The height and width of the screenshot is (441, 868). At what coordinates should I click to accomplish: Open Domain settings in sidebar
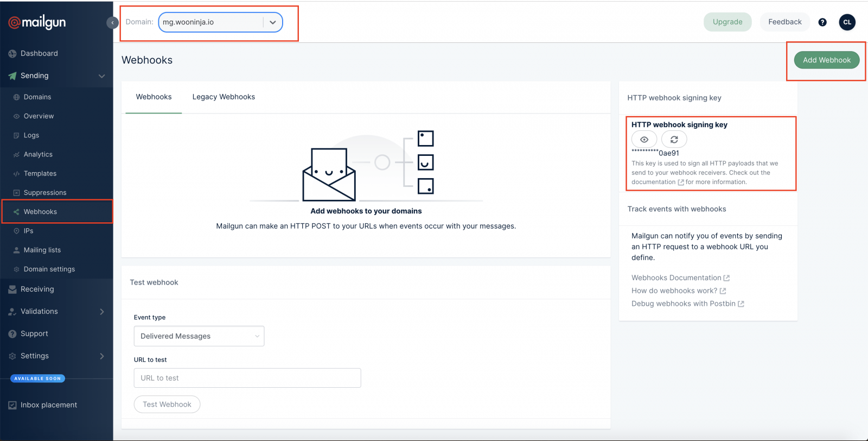(49, 269)
